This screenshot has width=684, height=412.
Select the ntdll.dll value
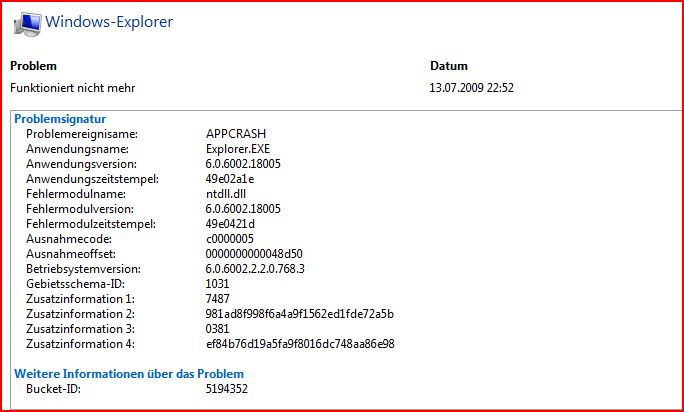(226, 194)
